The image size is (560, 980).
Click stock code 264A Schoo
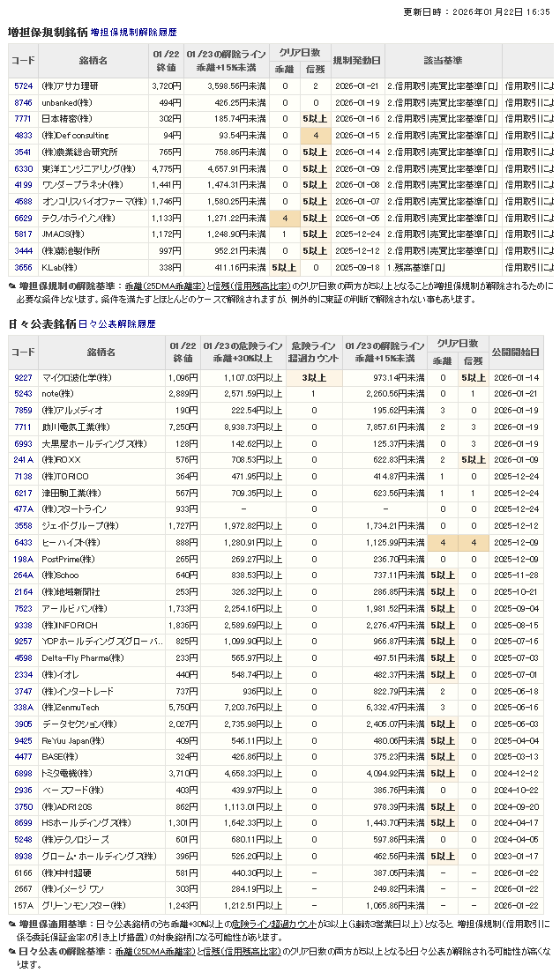pyautogui.click(x=23, y=575)
